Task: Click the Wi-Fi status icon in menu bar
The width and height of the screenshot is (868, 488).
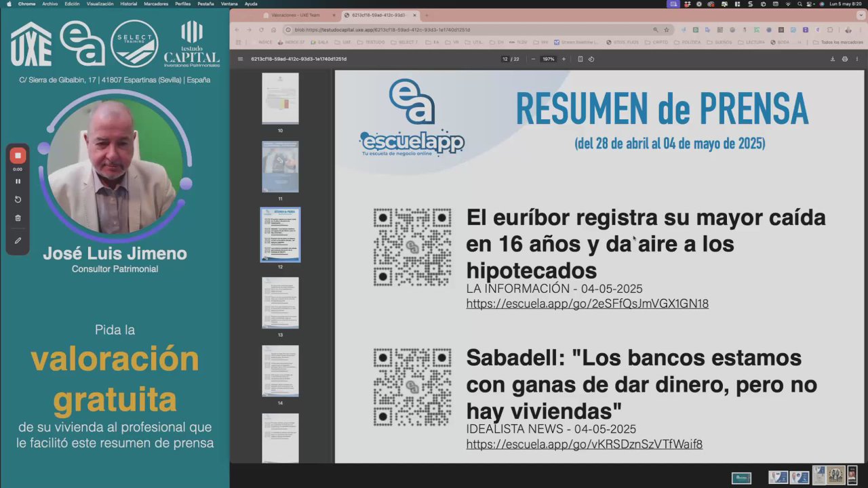Action: (788, 3)
